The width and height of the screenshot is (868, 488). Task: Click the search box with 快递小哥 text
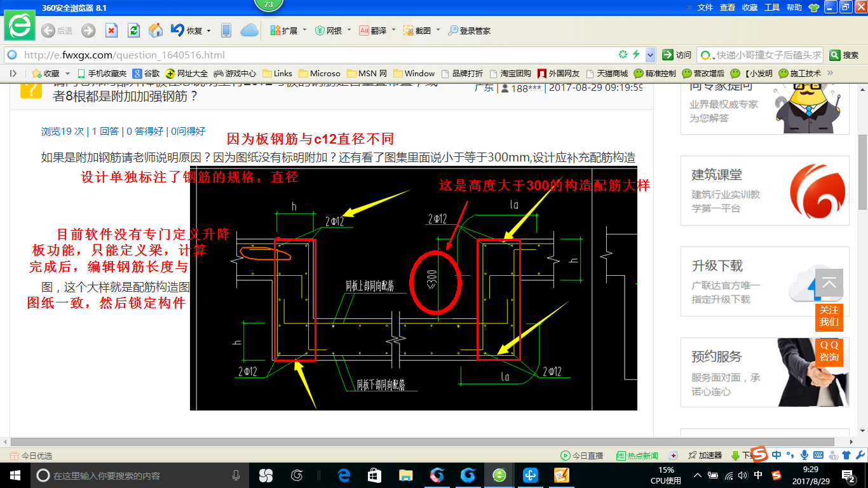(x=761, y=55)
